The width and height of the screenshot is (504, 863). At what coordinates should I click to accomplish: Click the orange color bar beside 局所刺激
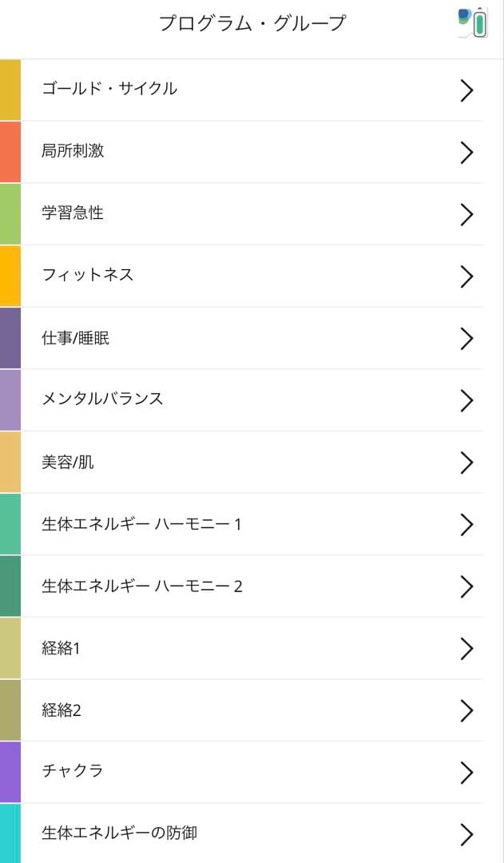pyautogui.click(x=8, y=152)
